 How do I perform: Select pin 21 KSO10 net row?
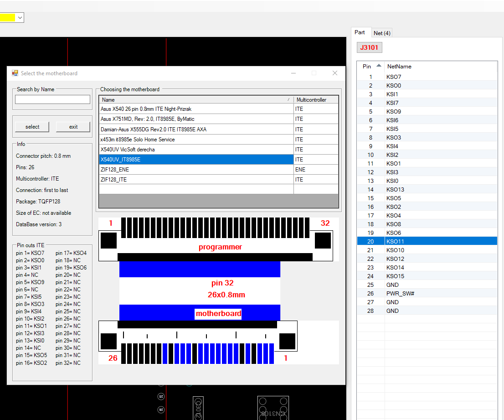[427, 250]
